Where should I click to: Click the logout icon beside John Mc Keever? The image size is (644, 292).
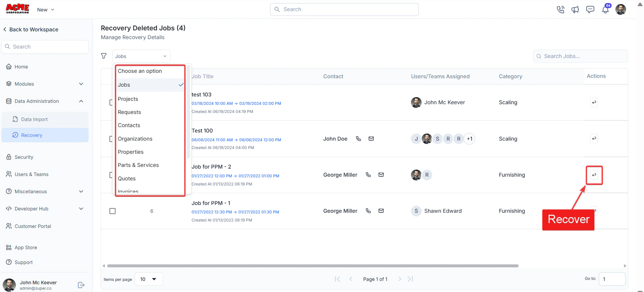(x=81, y=285)
